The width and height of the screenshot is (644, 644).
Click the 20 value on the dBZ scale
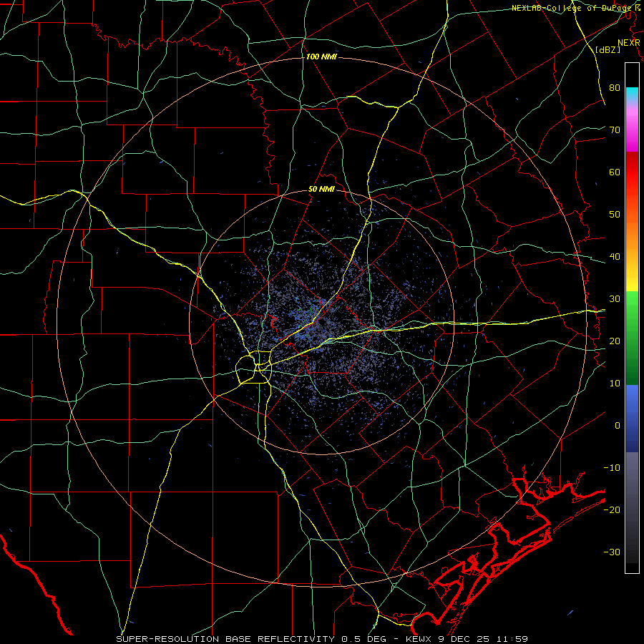coord(615,341)
